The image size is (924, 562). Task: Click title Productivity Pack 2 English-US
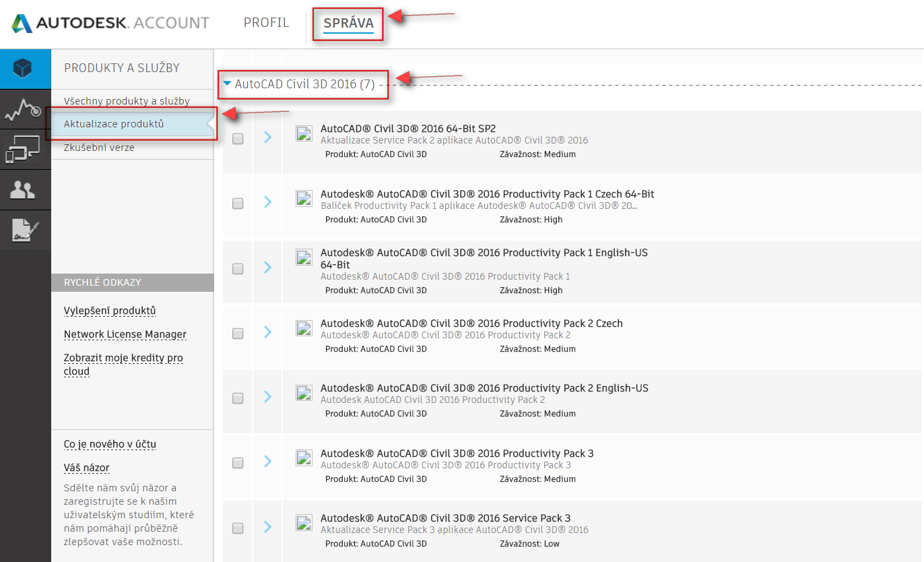(x=485, y=388)
